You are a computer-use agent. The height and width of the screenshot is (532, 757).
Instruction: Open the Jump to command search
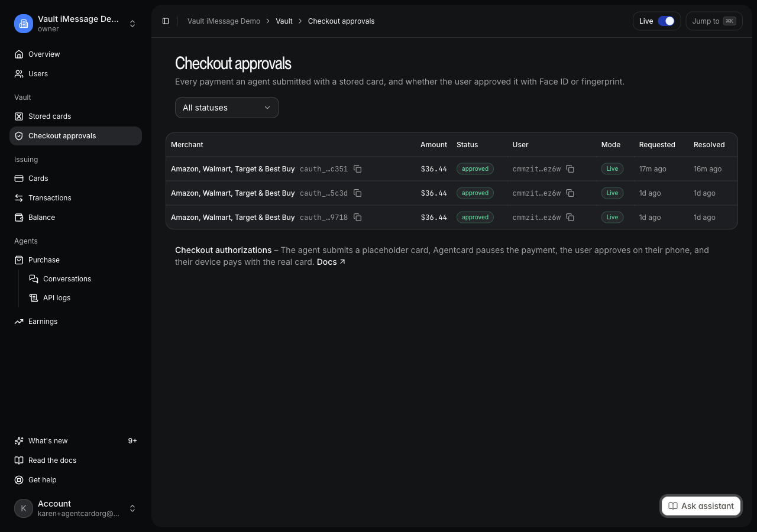coord(714,21)
